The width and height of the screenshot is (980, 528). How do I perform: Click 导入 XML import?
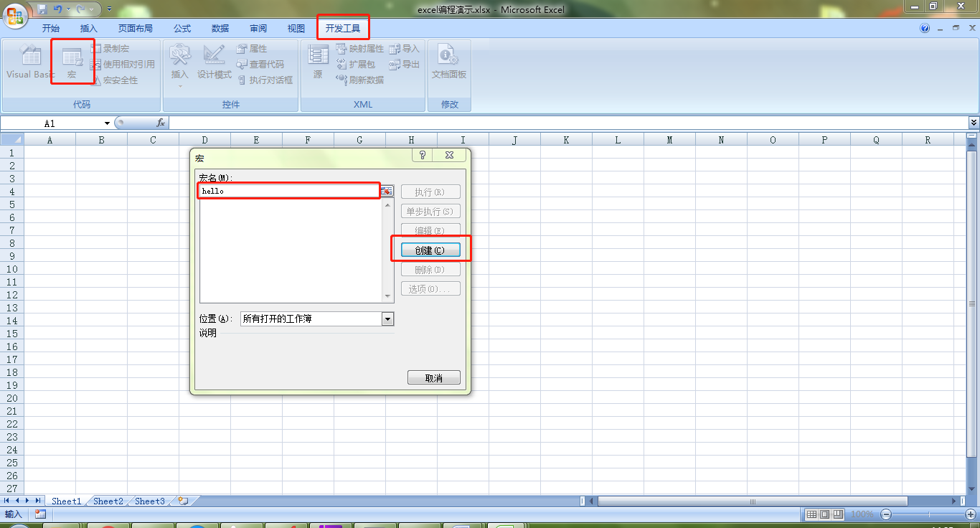(x=405, y=49)
